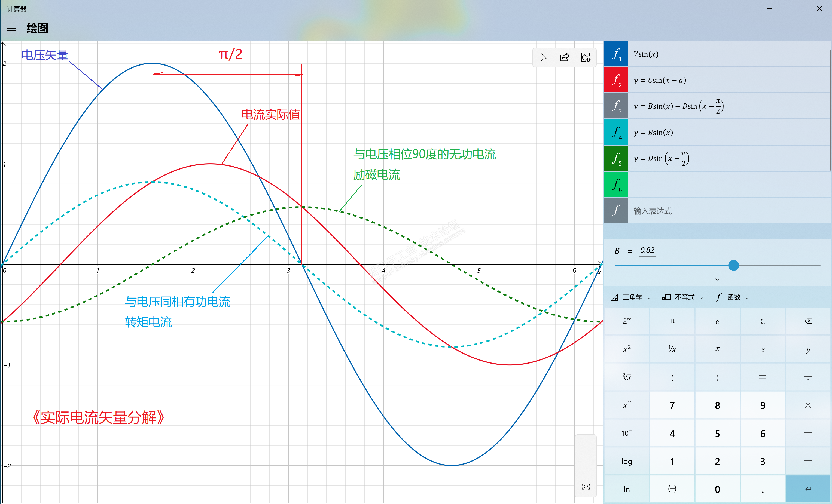Image resolution: width=832 pixels, height=504 pixels.
Task: Expand the 不等式 inequality dropdown
Action: 683,297
